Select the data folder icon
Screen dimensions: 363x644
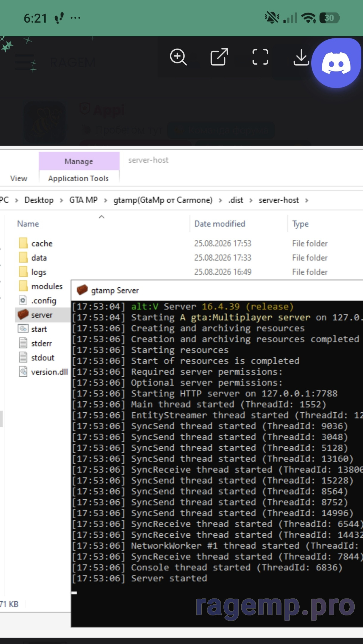click(x=23, y=257)
